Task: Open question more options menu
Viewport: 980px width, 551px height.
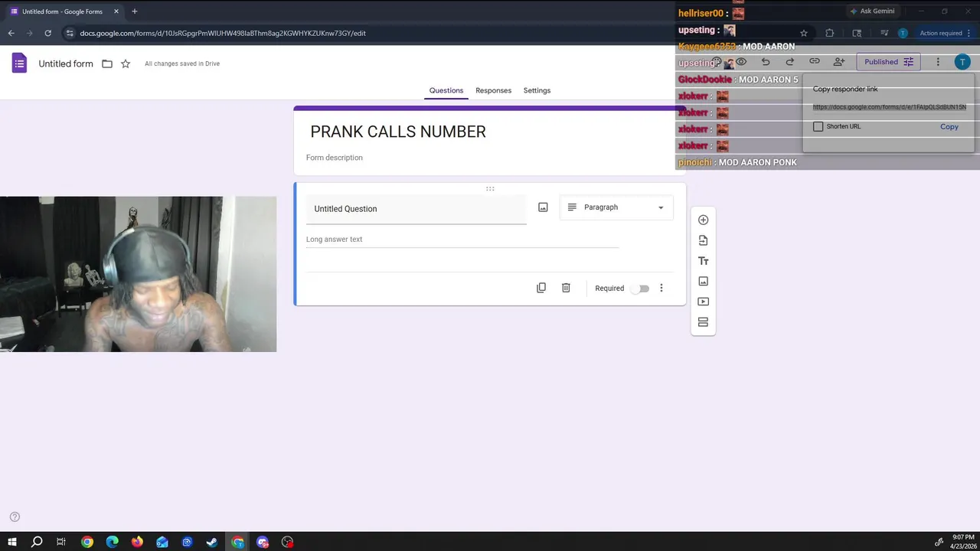Action: pos(661,289)
